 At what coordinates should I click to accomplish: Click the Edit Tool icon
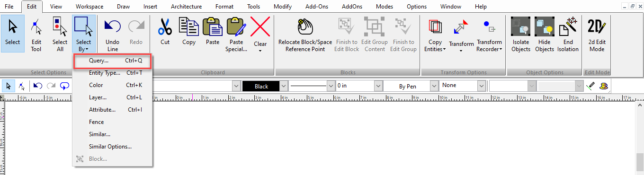tap(36, 28)
